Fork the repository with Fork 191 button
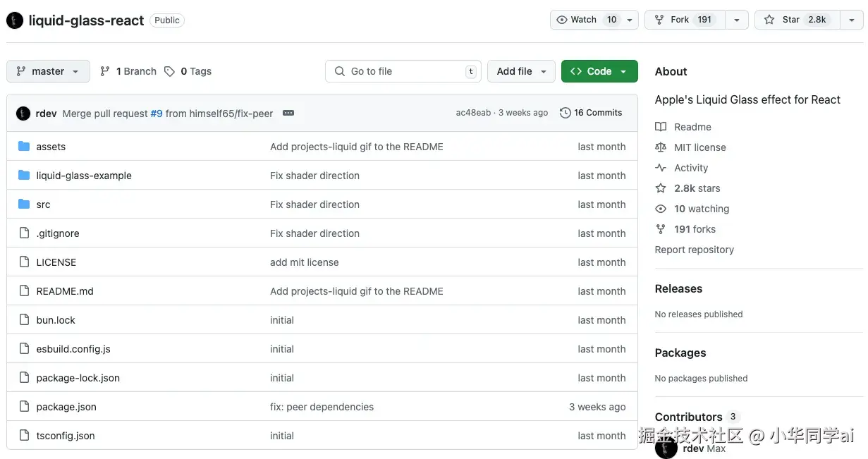The height and width of the screenshot is (459, 868). click(685, 20)
